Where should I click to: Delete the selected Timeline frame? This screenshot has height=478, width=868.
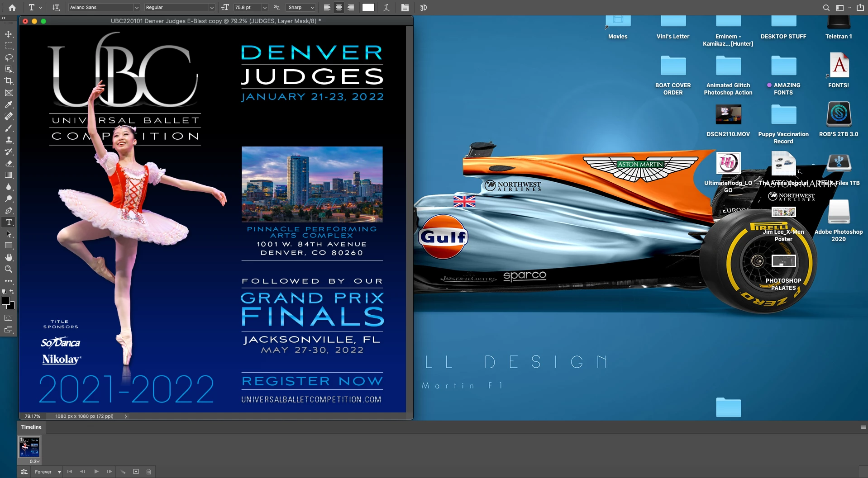click(149, 472)
